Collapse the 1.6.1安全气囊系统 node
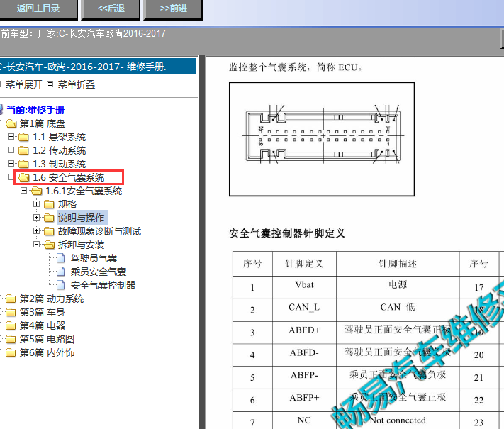Screen dimensions: 504x429 24,191
